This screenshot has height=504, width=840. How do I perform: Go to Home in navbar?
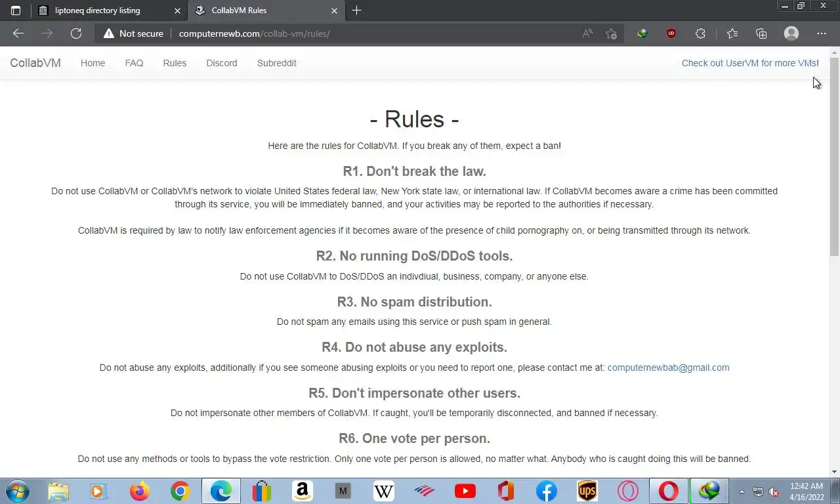[93, 63]
